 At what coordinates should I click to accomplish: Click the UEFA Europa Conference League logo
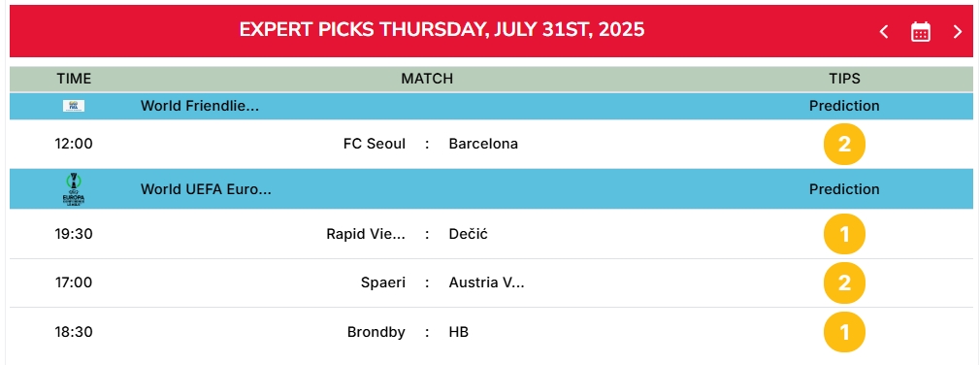[x=74, y=189]
